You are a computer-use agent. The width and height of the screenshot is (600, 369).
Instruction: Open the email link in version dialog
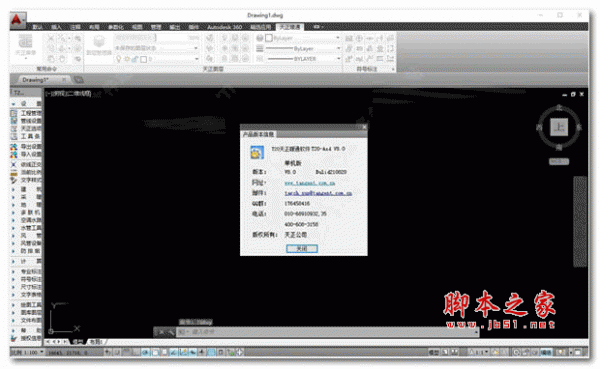coord(318,193)
